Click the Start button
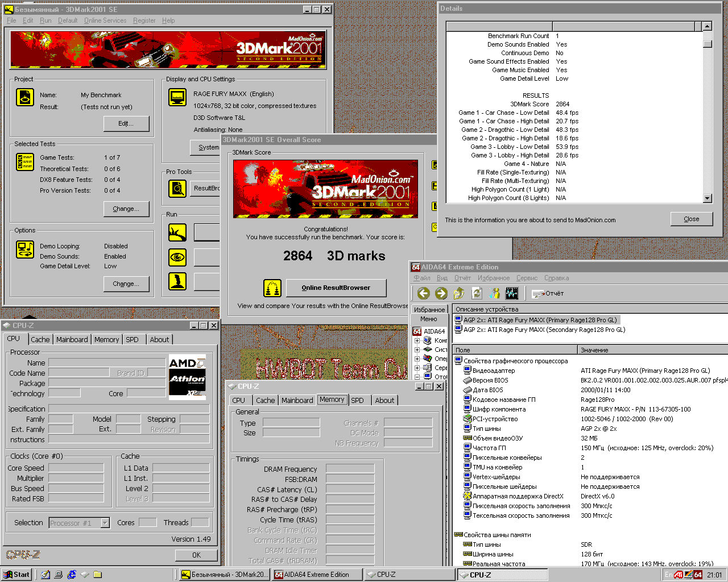Viewport: 728px width, 582px height. click(16, 575)
